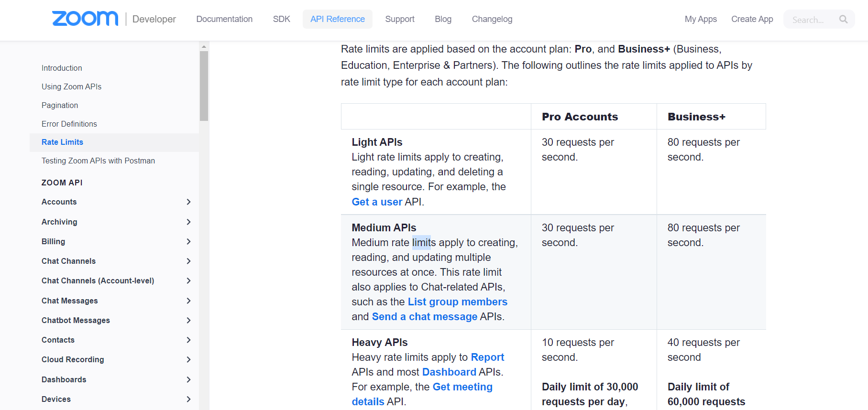The width and height of the screenshot is (868, 410).
Task: Click the sidebar scrollbar thumb
Action: point(204,86)
